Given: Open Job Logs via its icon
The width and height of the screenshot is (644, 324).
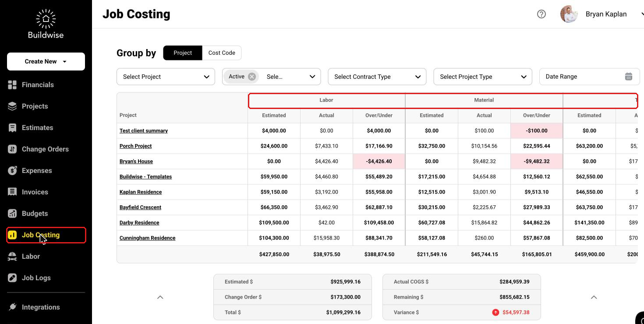Looking at the screenshot, I should click(x=12, y=278).
